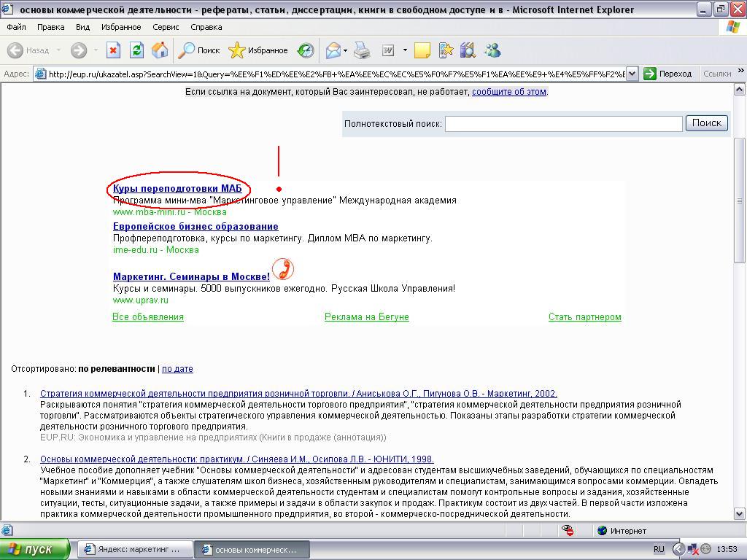Click the Полнотекстовый поиск input field
This screenshot has height=560, width=747.
coord(563,124)
